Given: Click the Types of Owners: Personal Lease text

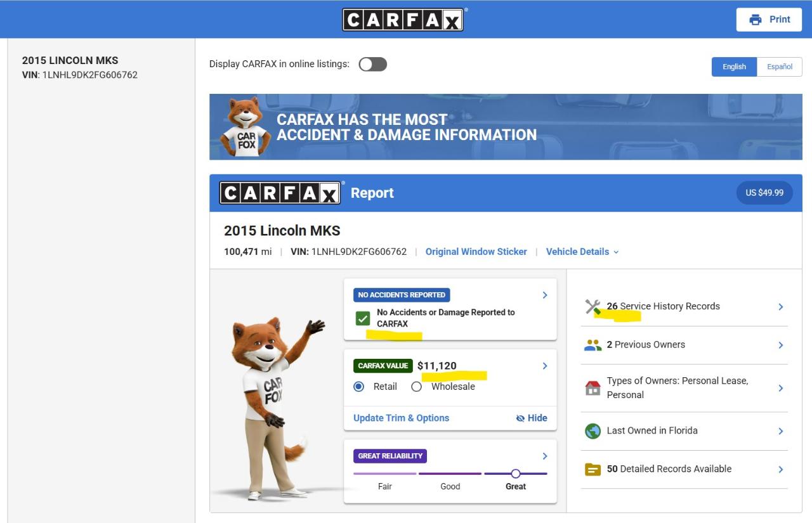Looking at the screenshot, I should (678, 388).
